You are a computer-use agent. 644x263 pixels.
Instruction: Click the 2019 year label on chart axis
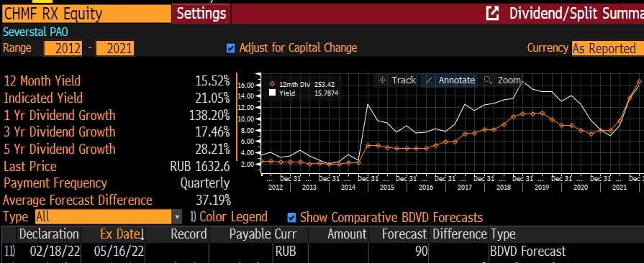point(542,188)
